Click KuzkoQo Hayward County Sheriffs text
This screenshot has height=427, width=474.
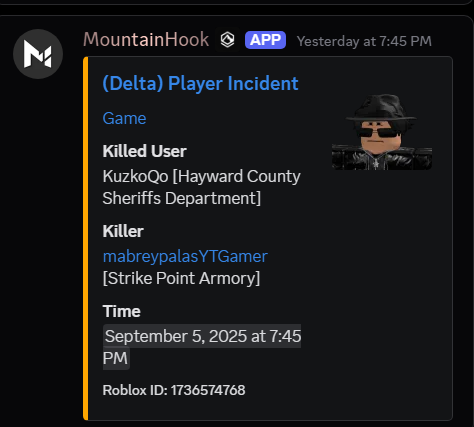201,187
